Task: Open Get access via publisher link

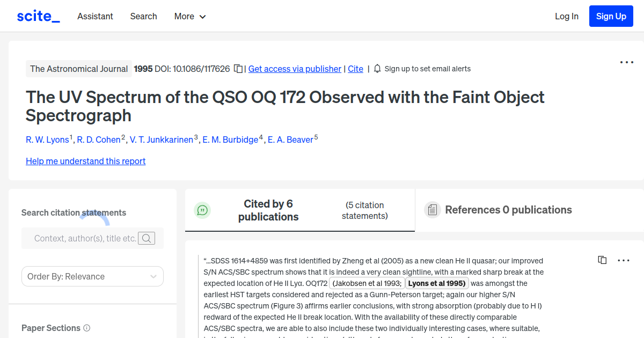Action: coord(295,69)
